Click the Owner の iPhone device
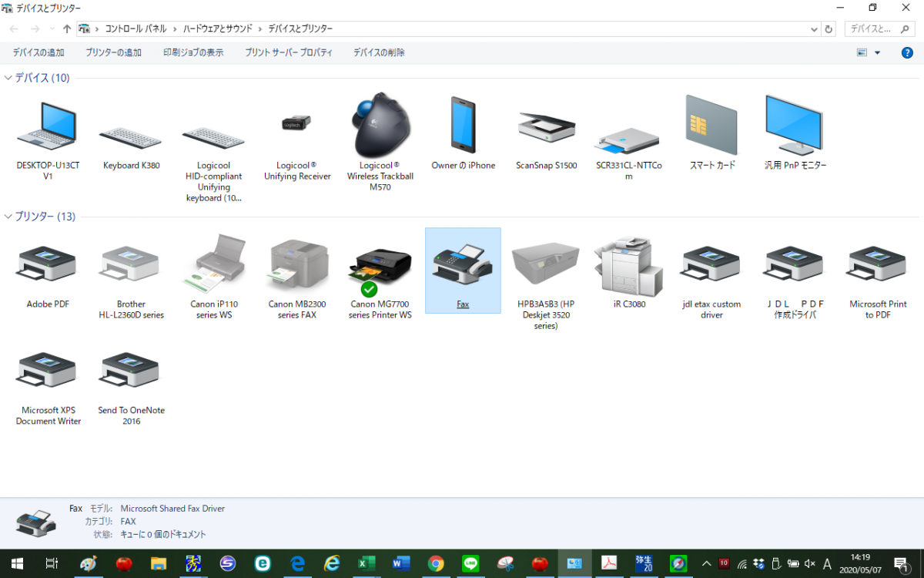This screenshot has height=578, width=924. [463, 127]
